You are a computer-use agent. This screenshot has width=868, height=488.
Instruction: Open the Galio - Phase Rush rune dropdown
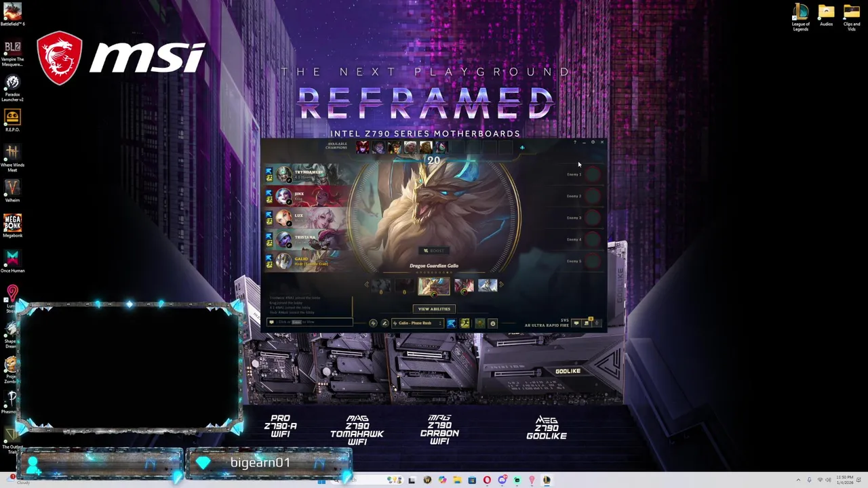point(418,323)
